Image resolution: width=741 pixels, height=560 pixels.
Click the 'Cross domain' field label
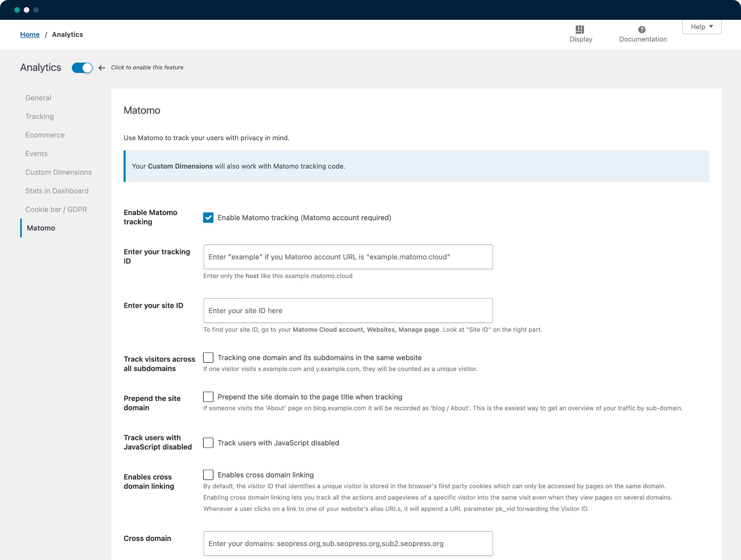pos(147,539)
